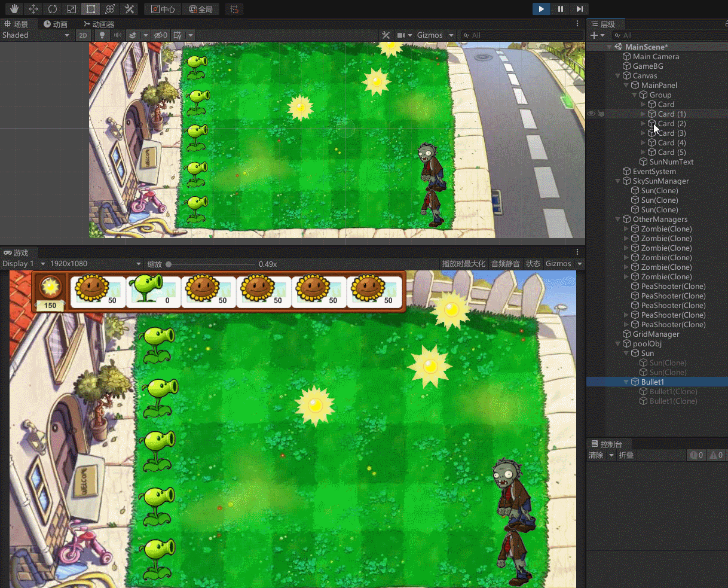Click the Play button
Viewport: 728px width, 588px height.
coord(541,9)
